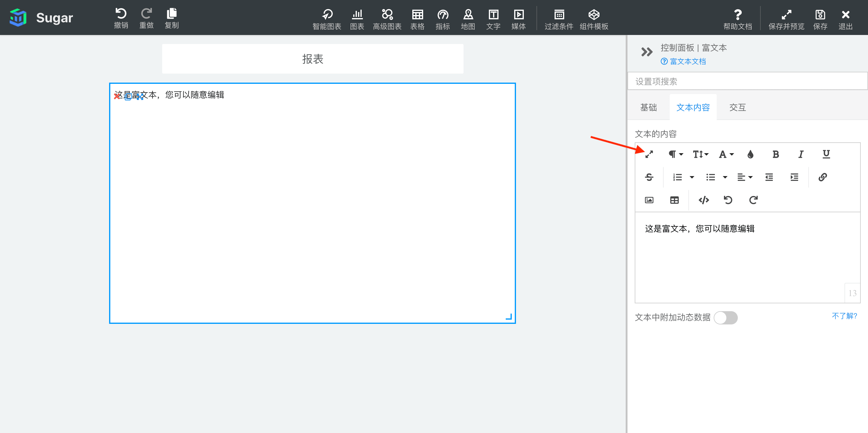Click 保存 save button
Screen dimensions: 868x433
click(x=820, y=19)
